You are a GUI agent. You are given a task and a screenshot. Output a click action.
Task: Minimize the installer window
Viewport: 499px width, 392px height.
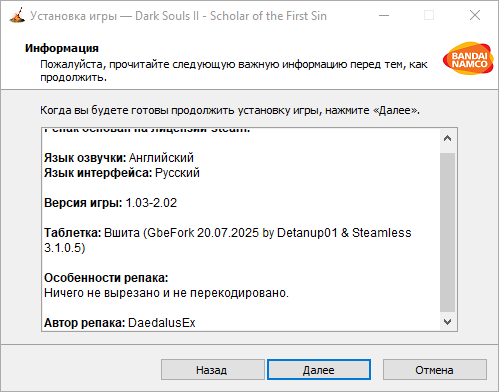click(x=384, y=15)
